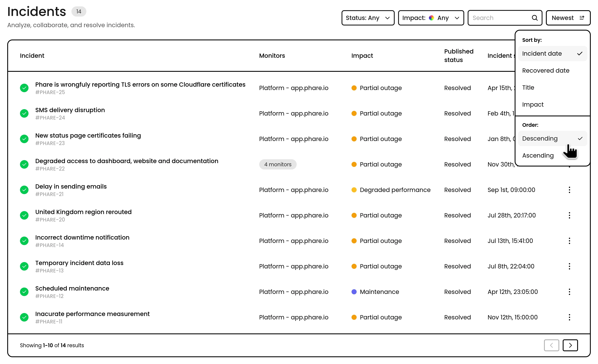
Task: Click the 14 incidents count badge
Action: [79, 11]
